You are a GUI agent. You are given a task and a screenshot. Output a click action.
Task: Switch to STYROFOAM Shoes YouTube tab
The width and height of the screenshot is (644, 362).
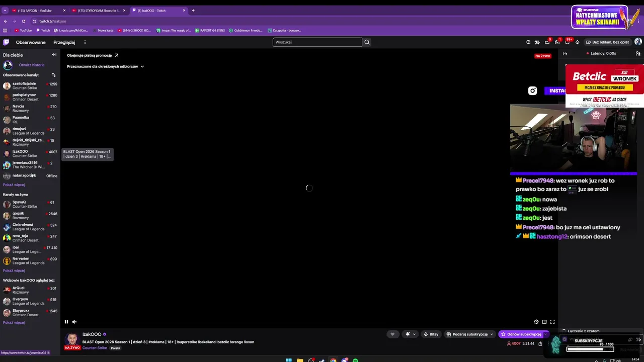[98, 11]
